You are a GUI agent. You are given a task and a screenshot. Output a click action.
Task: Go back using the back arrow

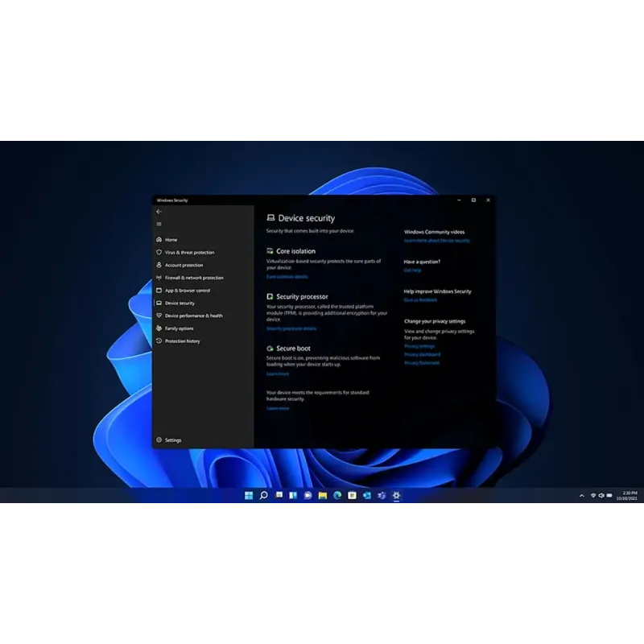159,212
